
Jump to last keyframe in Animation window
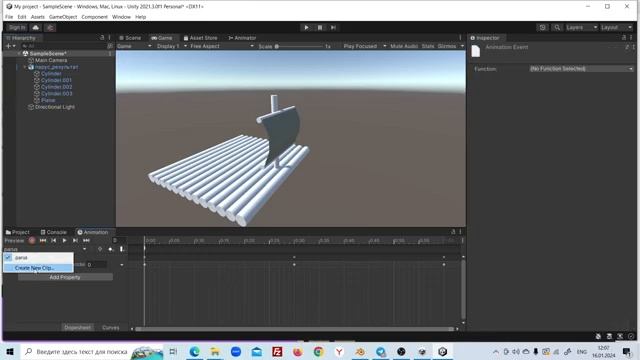[x=86, y=240]
